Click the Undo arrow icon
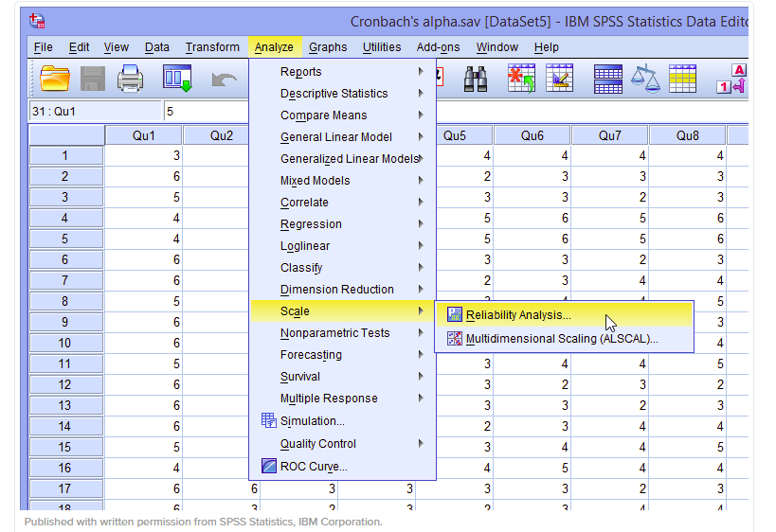Image resolution: width=776 pixels, height=532 pixels. (224, 80)
